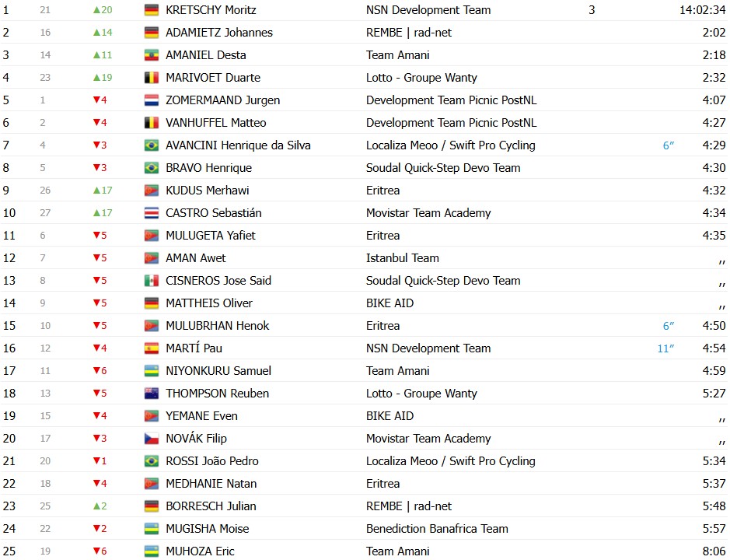Open rider NOVÁK Filip profile
The width and height of the screenshot is (730, 560).
[x=197, y=439]
